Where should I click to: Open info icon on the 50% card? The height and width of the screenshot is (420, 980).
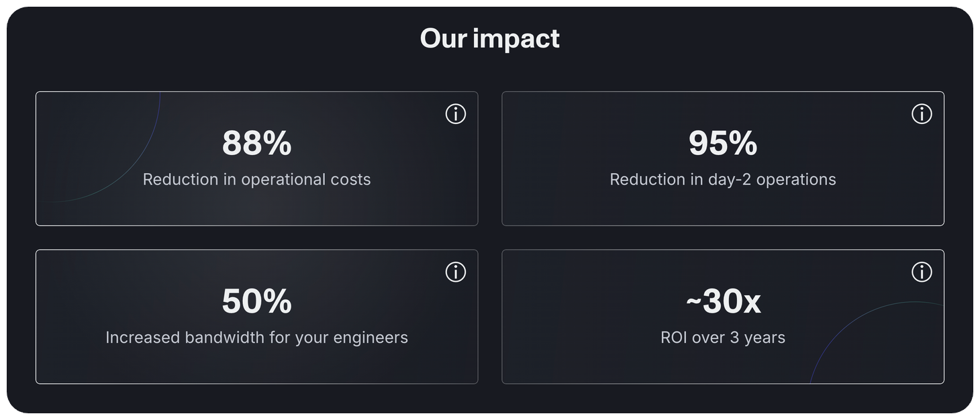456,272
